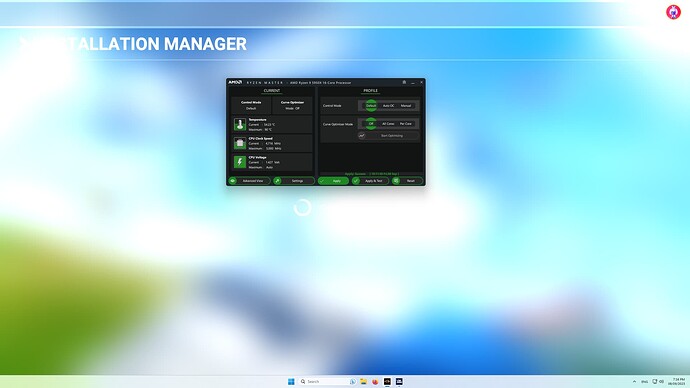690x388 pixels.
Task: Set Curve Optimizer Mode to Off
Action: [x=371, y=124]
